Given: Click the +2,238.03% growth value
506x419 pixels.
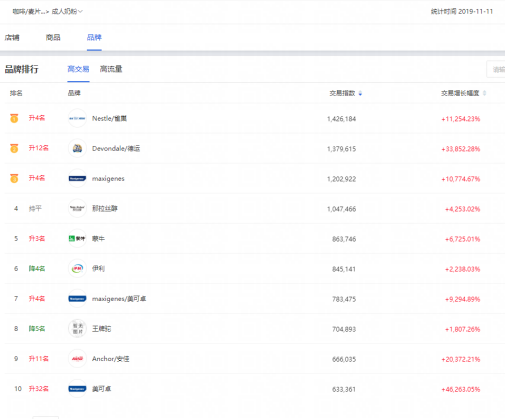Looking at the screenshot, I should click(463, 269).
